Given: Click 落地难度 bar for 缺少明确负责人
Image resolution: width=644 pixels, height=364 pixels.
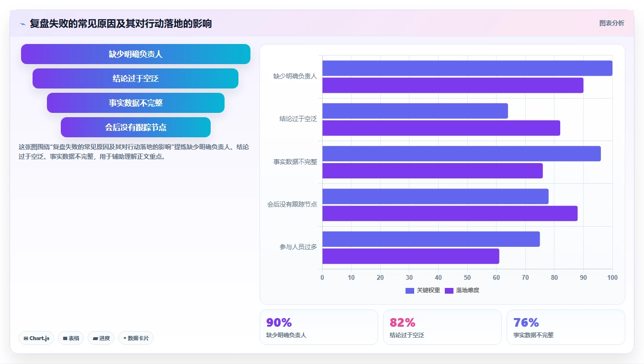Looking at the screenshot, I should (453, 85).
